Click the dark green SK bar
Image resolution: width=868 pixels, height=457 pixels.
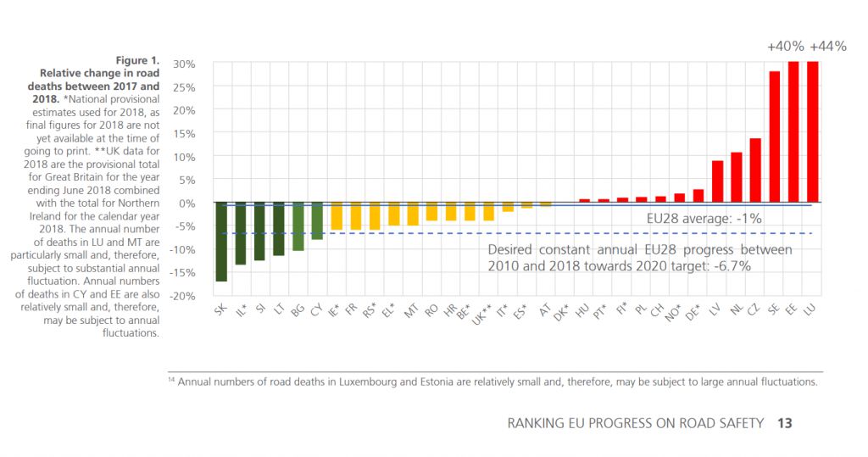(221, 242)
